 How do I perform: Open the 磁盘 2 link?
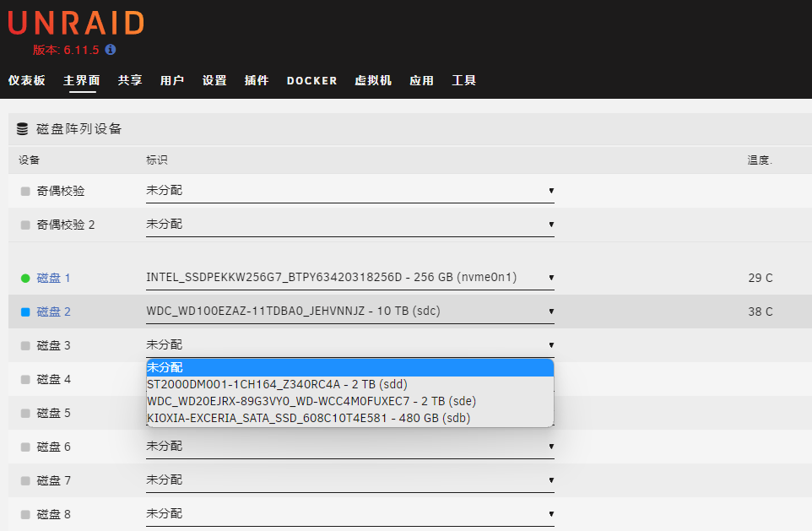54,312
